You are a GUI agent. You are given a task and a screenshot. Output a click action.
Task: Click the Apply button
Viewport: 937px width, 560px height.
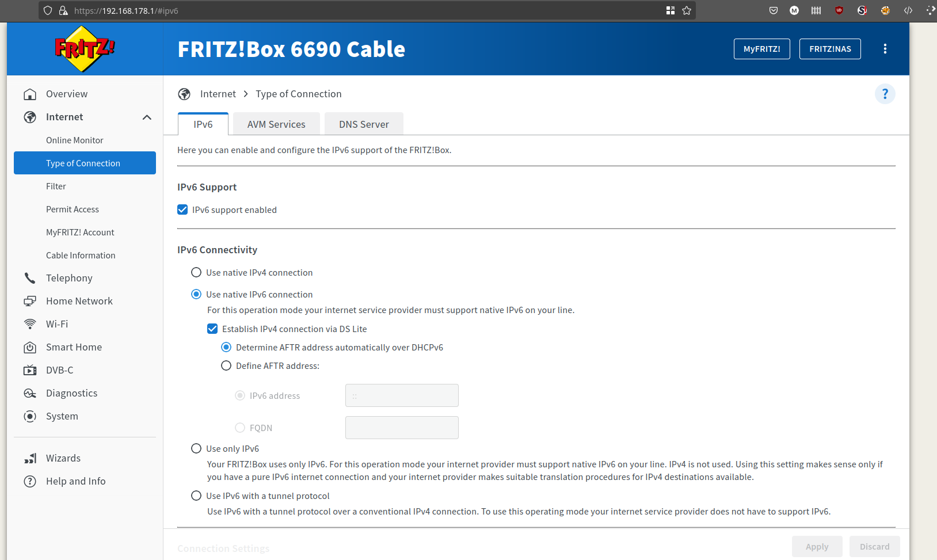pyautogui.click(x=817, y=547)
